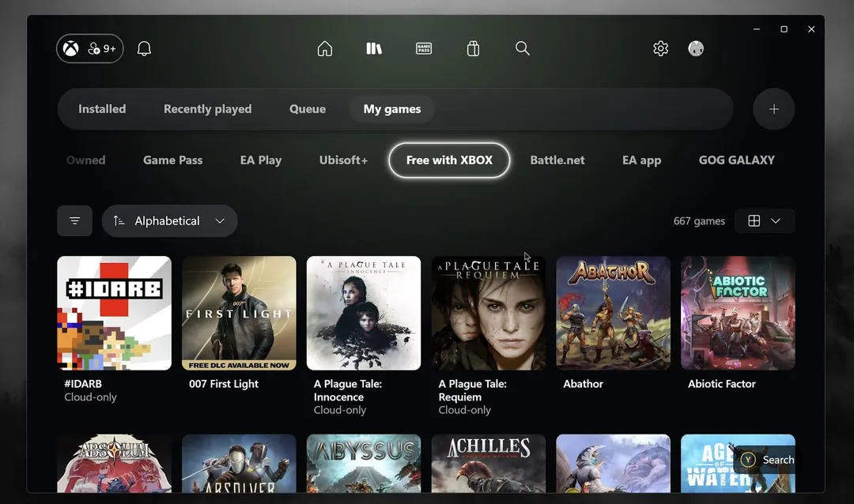
Task: Open the Game Pass icon
Action: [x=424, y=48]
